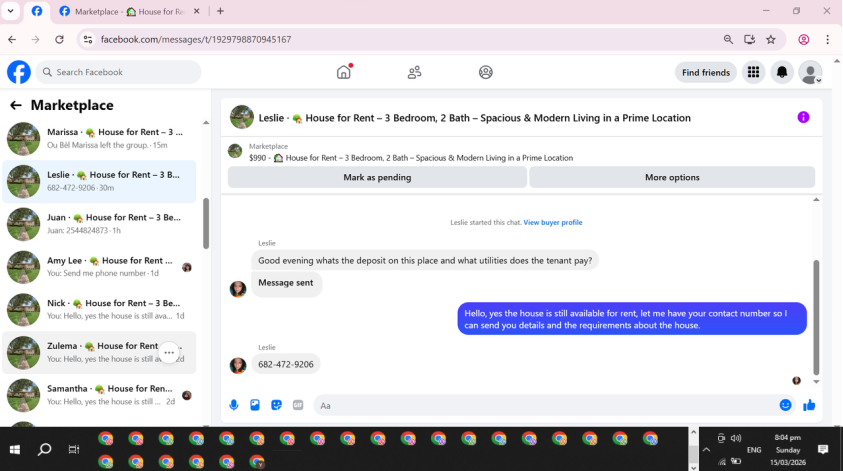Open Windows taskbar search
The width and height of the screenshot is (843, 471).
pos(44,449)
